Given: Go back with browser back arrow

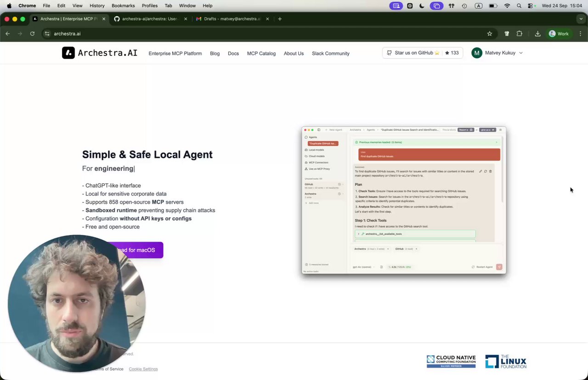Looking at the screenshot, I should point(7,34).
